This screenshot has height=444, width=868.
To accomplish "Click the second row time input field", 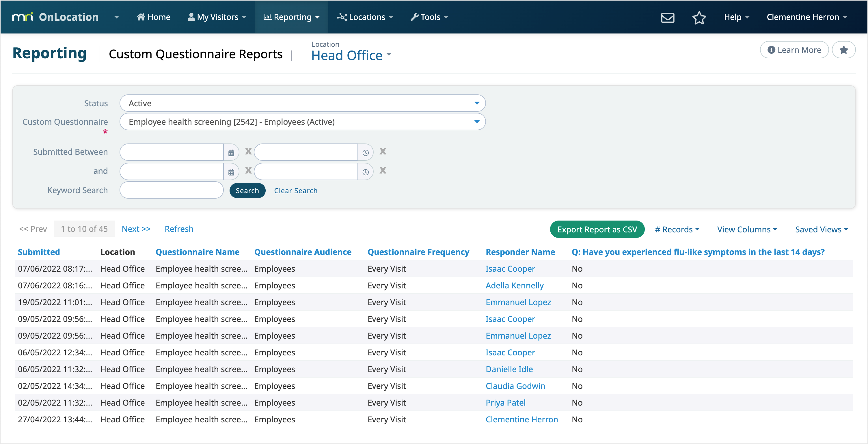I will [306, 171].
